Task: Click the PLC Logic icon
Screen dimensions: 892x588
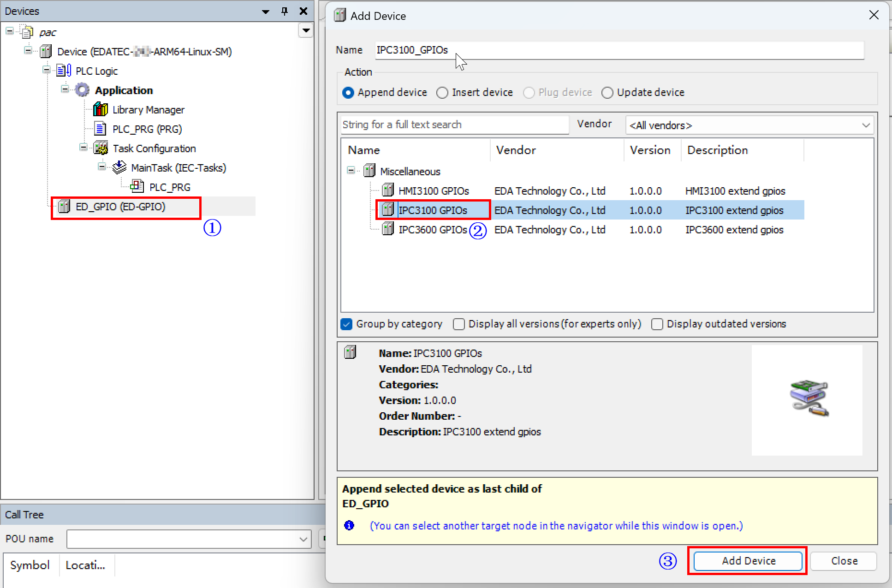Action: click(x=64, y=71)
